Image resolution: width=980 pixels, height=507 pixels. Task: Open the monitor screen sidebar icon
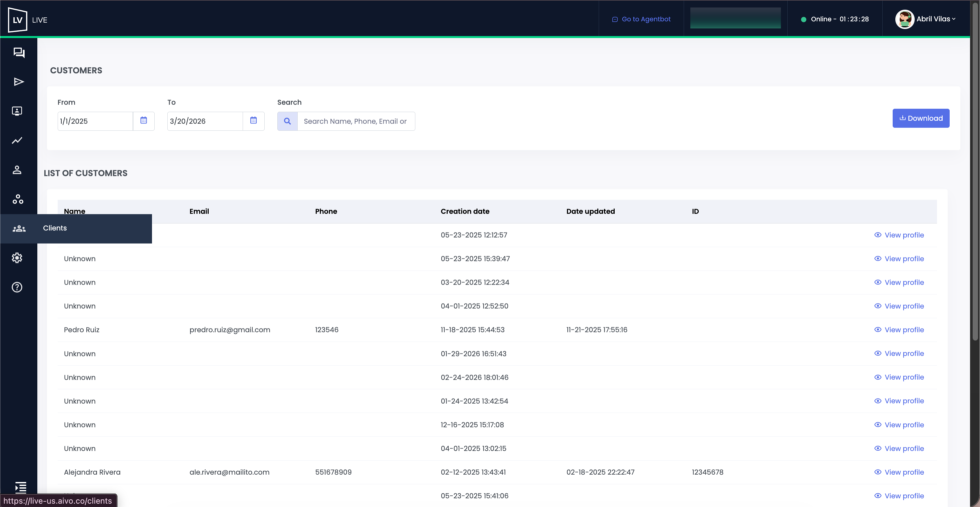(17, 111)
